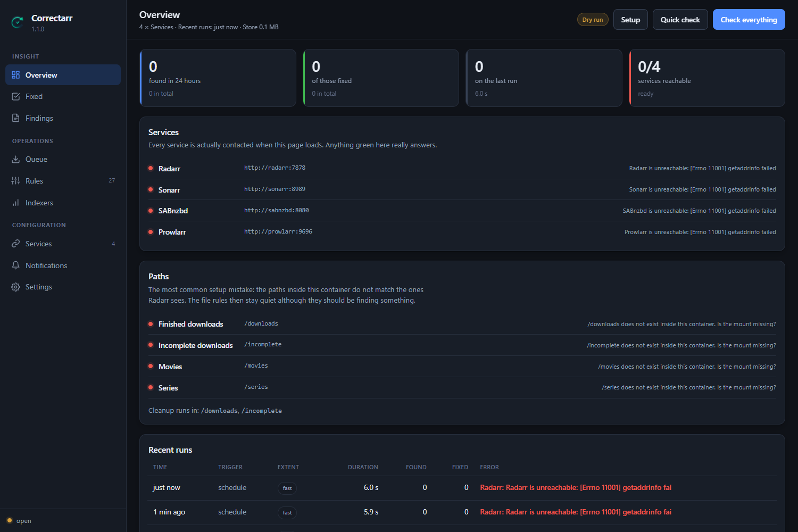Click the Overview grid icon in sidebar
The height and width of the screenshot is (532, 798).
tap(16, 75)
